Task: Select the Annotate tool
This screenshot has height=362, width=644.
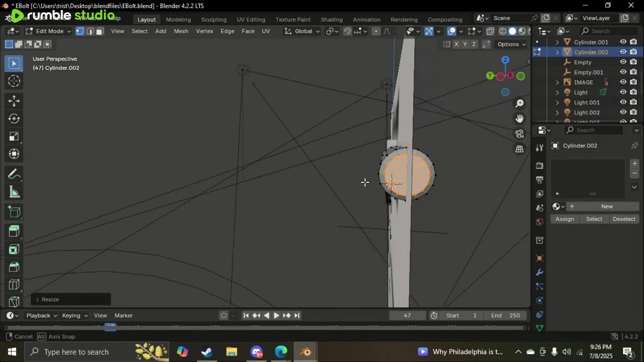Action: (x=14, y=174)
